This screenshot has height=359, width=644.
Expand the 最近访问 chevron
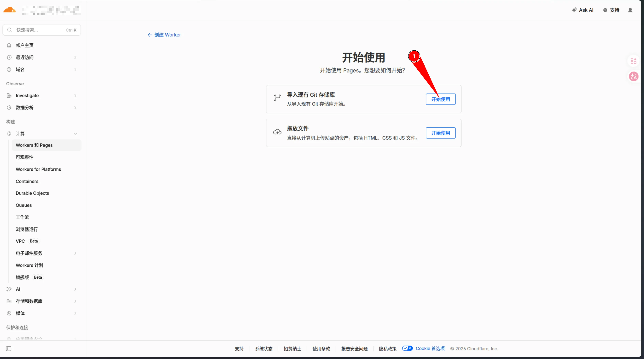click(75, 58)
